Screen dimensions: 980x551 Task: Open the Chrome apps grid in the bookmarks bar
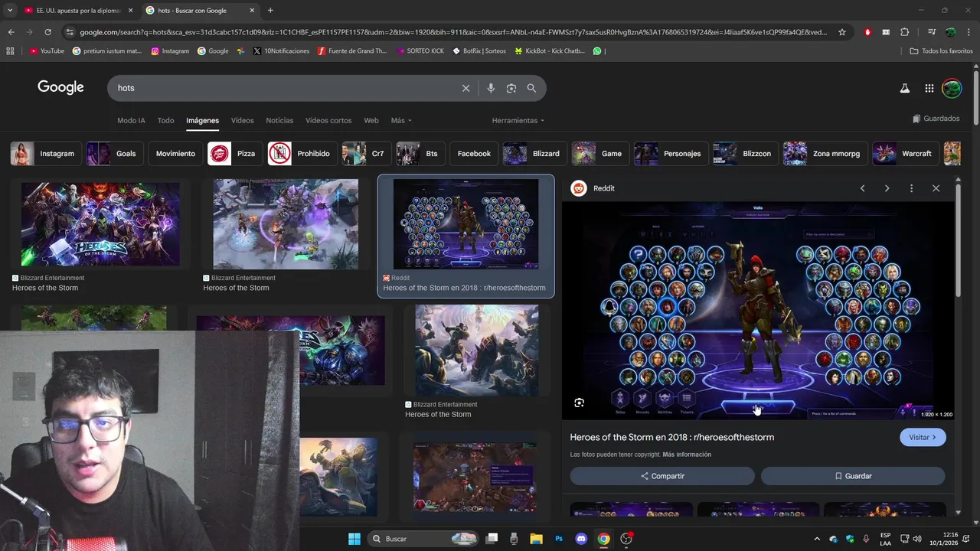(10, 51)
